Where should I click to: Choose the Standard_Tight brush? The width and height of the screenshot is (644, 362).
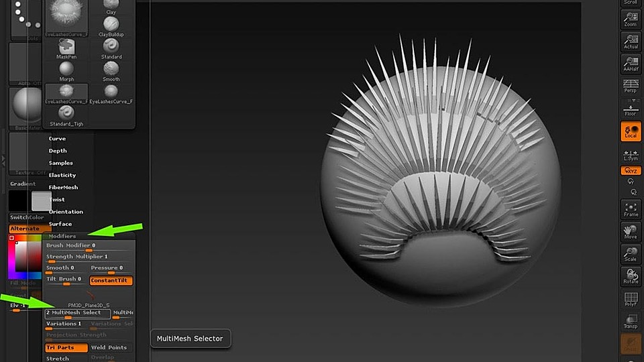tap(66, 116)
